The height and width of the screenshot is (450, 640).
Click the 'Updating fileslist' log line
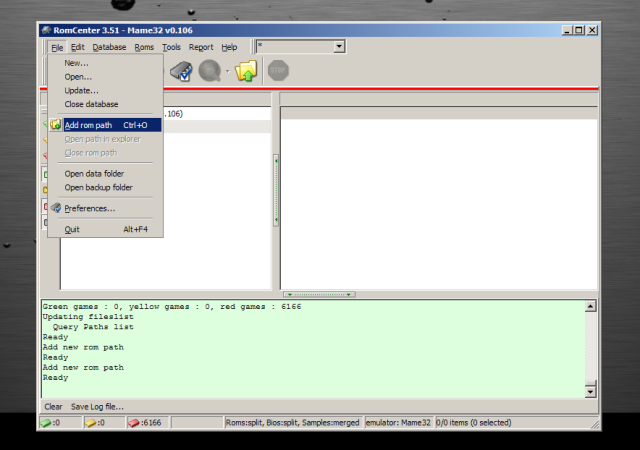88,317
